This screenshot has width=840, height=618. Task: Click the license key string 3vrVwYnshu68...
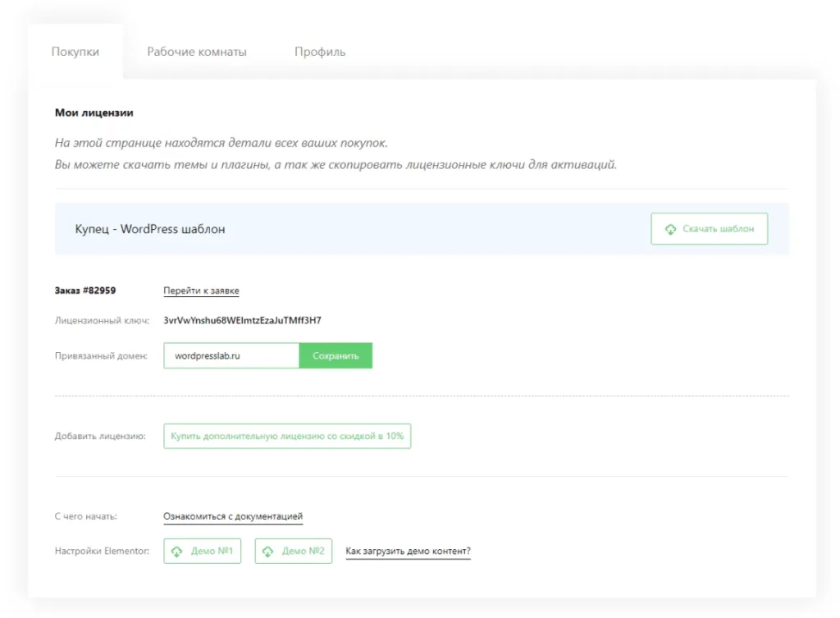(x=242, y=320)
